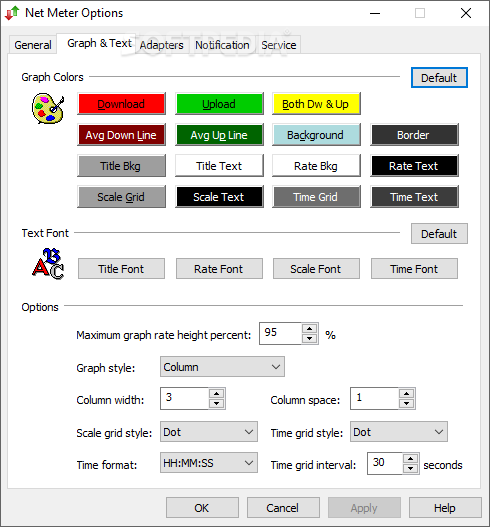Set the Scale Text color
This screenshot has width=490, height=527.
219,197
